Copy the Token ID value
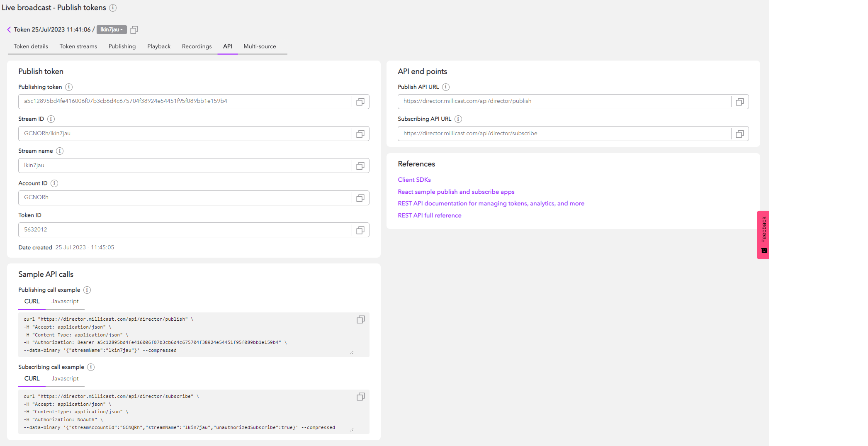The width and height of the screenshot is (868, 446). pos(360,230)
